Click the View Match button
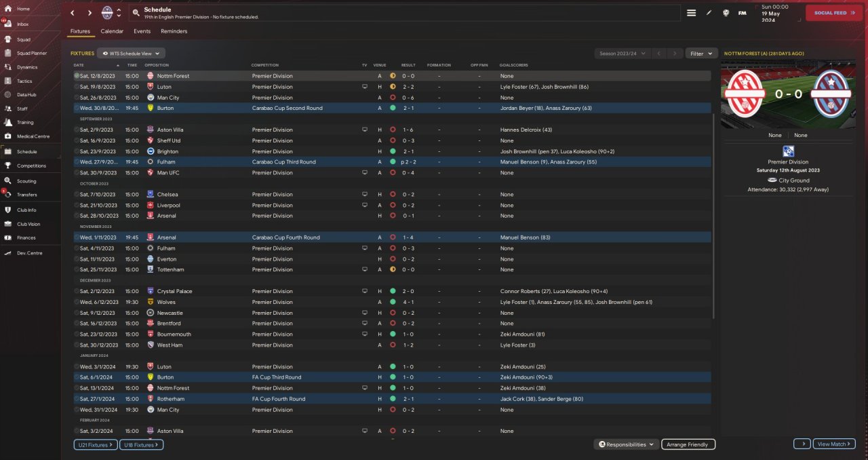The width and height of the screenshot is (868, 460). click(x=833, y=444)
